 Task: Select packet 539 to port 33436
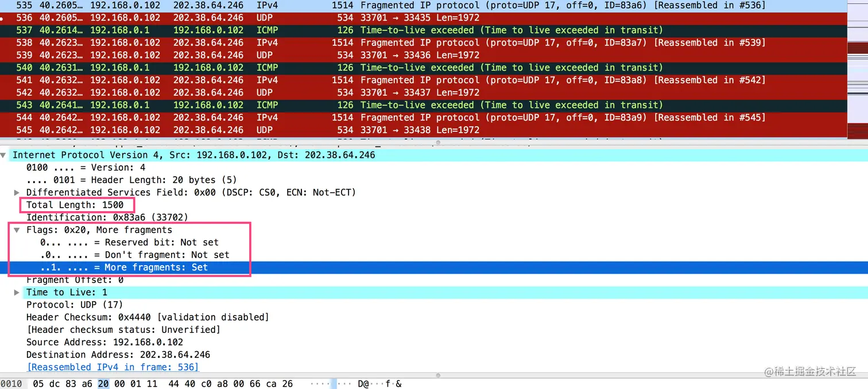click(424, 55)
